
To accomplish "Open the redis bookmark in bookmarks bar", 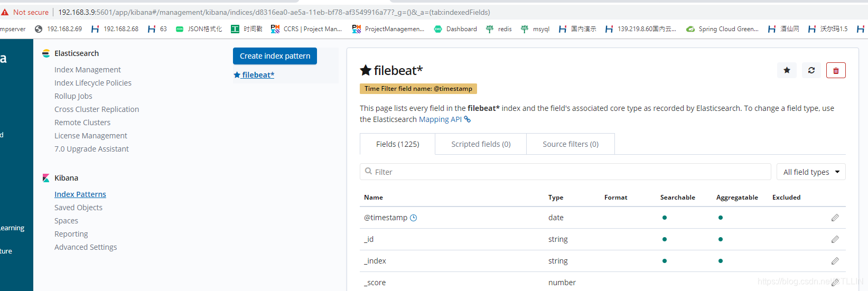I will tap(505, 29).
